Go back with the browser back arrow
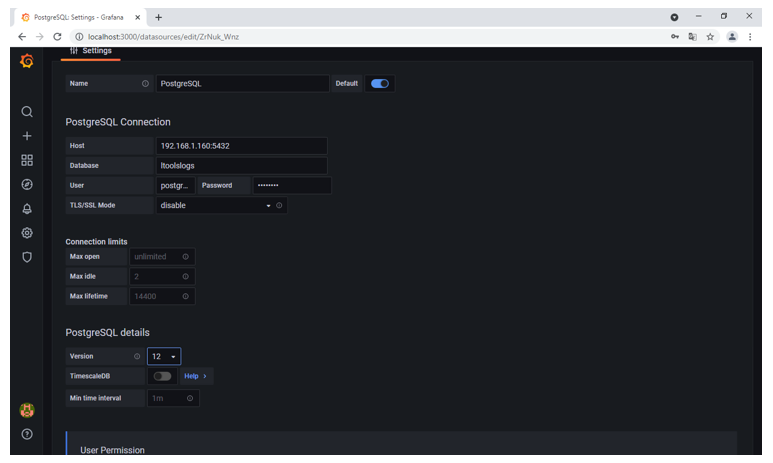The image size is (773, 463). pyautogui.click(x=22, y=37)
